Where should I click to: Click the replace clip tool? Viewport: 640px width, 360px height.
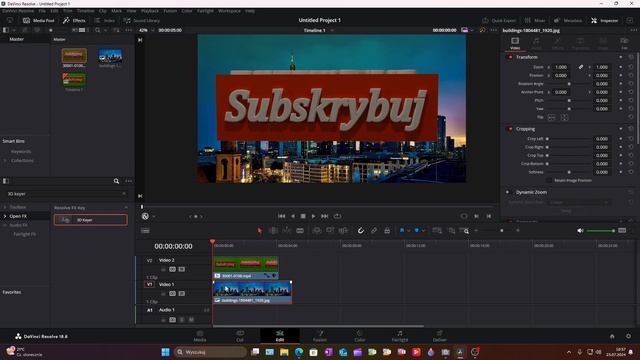343,231
